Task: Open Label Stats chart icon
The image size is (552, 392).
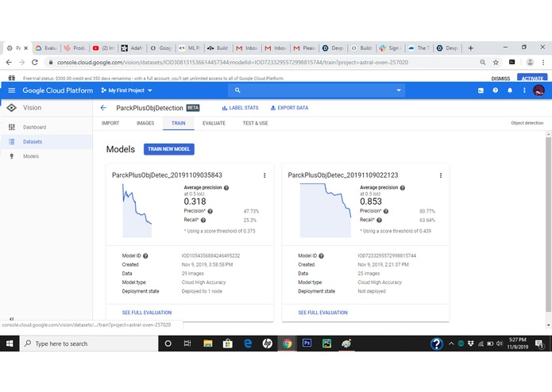Action: 224,108
